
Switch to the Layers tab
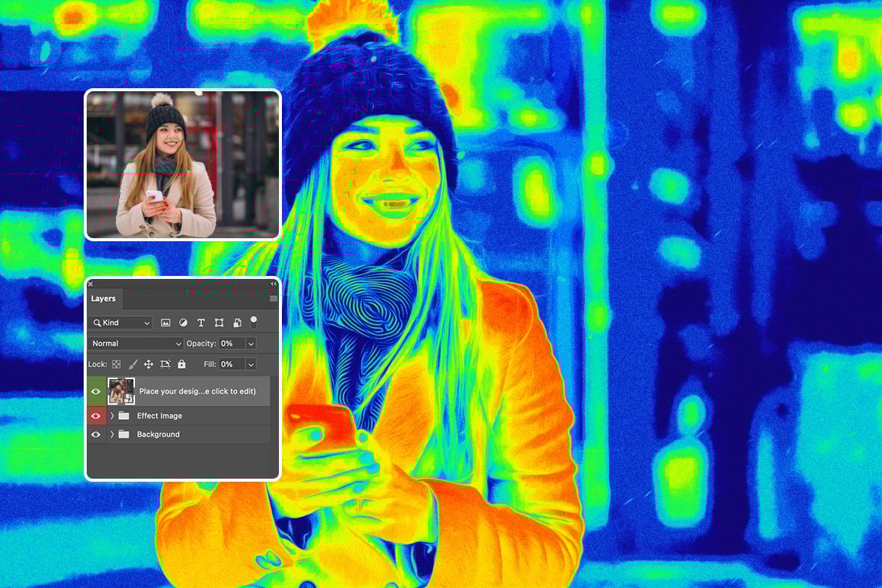click(103, 299)
